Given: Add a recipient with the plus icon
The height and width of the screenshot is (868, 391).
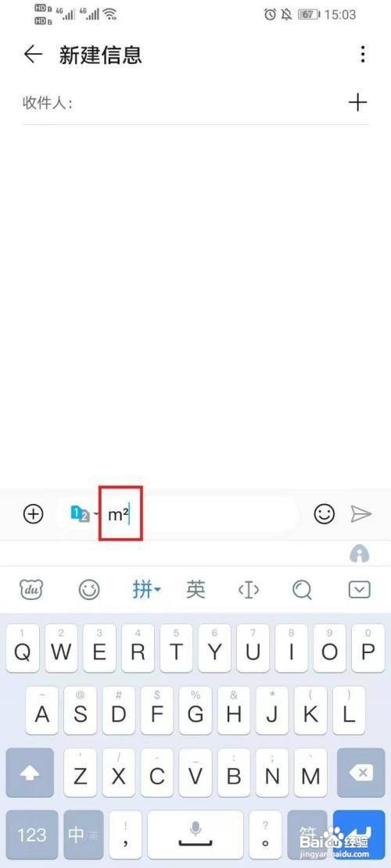Looking at the screenshot, I should pyautogui.click(x=358, y=102).
